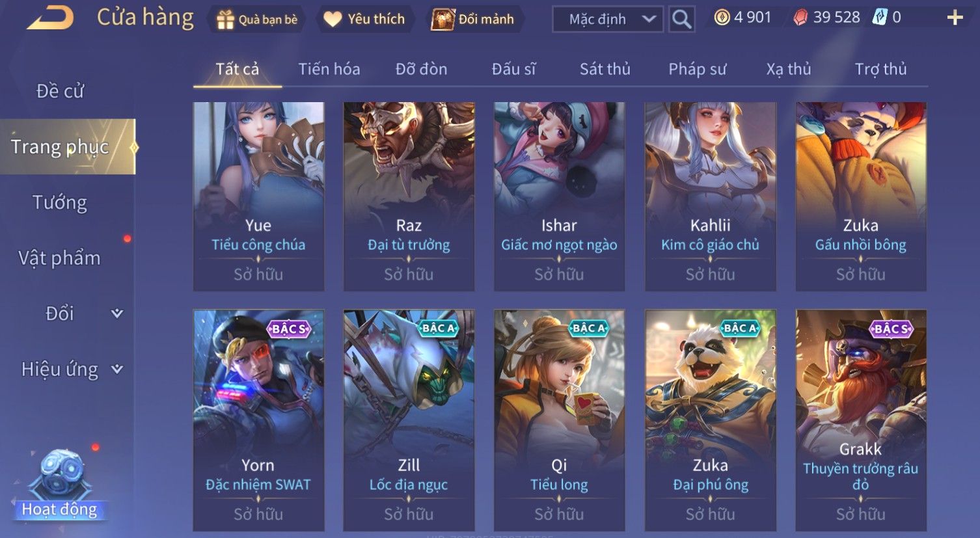
Task: Select the Sát thủ category tab
Action: [605, 69]
